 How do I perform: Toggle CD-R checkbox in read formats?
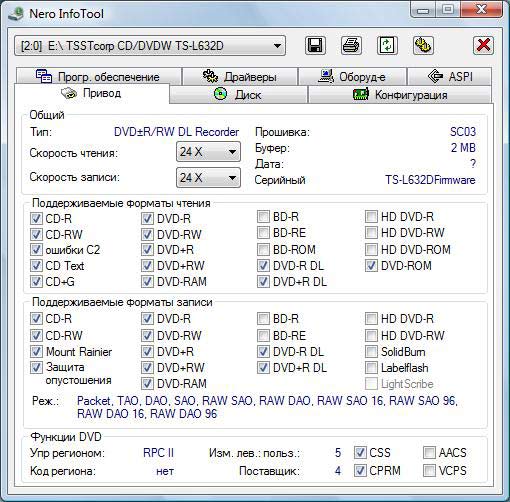[x=36, y=219]
